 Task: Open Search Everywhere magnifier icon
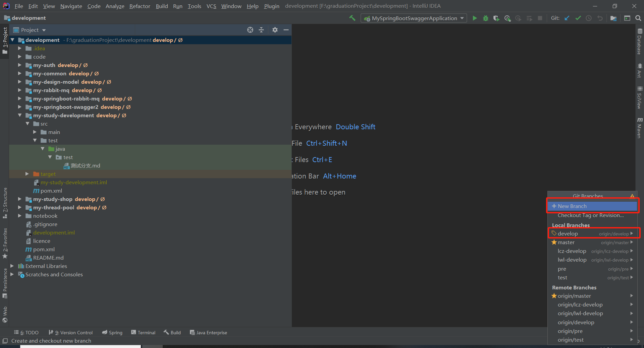[638, 18]
